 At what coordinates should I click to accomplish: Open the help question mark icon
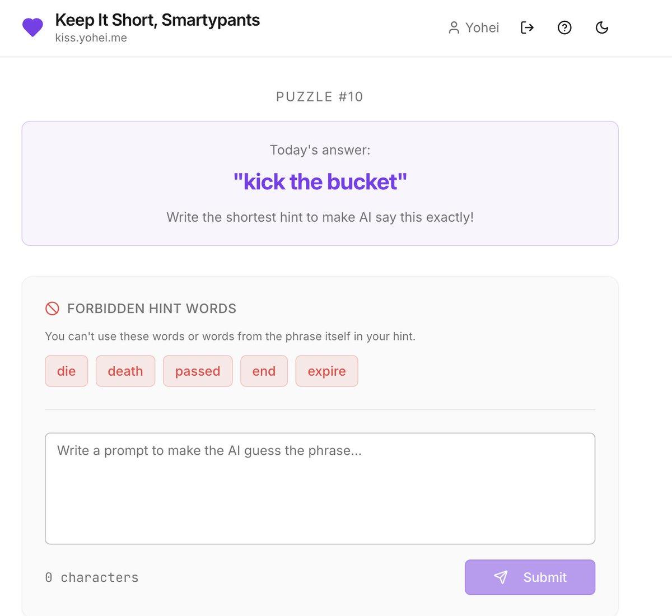click(x=564, y=27)
